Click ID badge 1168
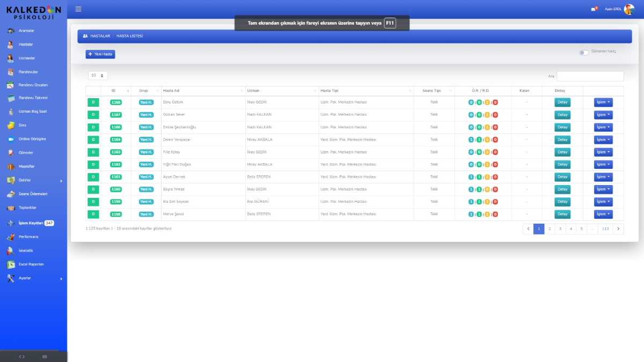 click(116, 102)
